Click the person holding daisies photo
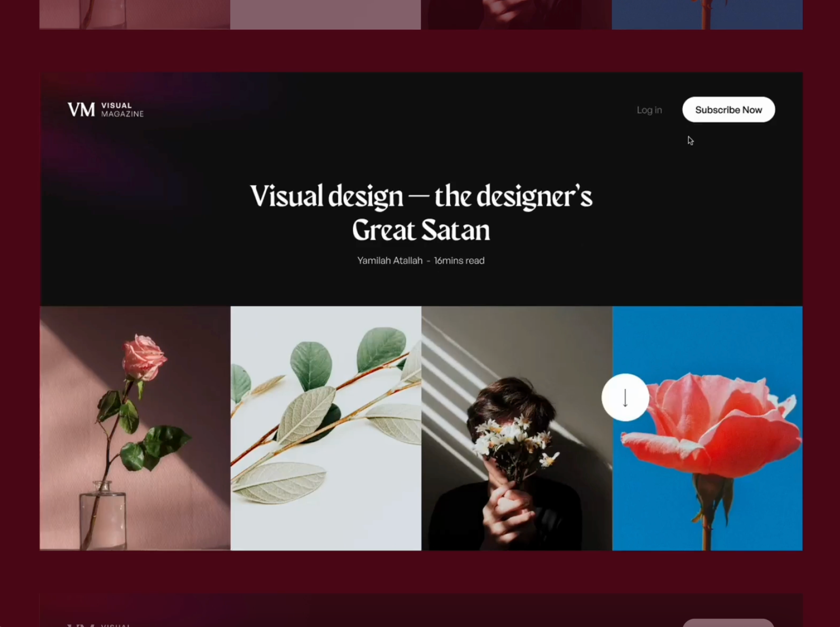Image resolution: width=840 pixels, height=627 pixels. pyautogui.click(x=518, y=427)
